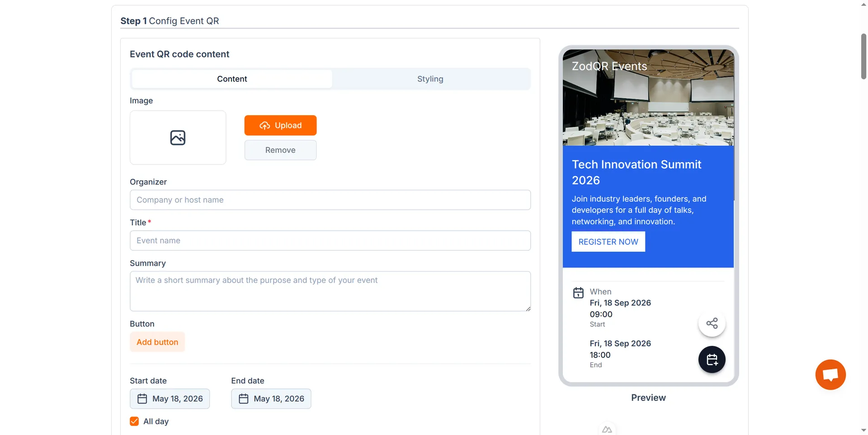Click REGISTER NOW in the preview

point(608,242)
